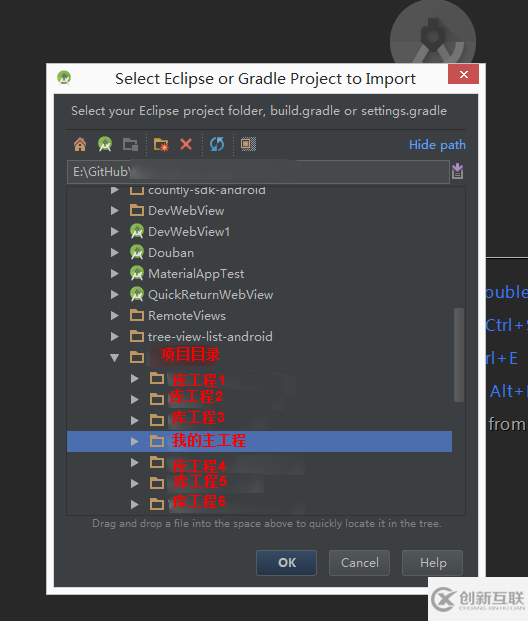Expand the tree-view-list-android folder node
This screenshot has height=621, width=528.
pyautogui.click(x=115, y=337)
